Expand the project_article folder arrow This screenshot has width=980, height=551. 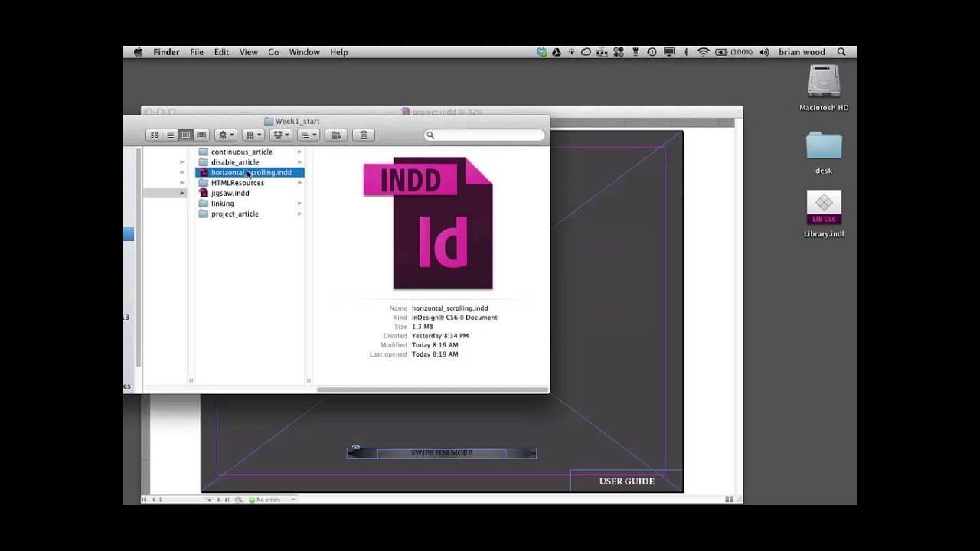[299, 214]
